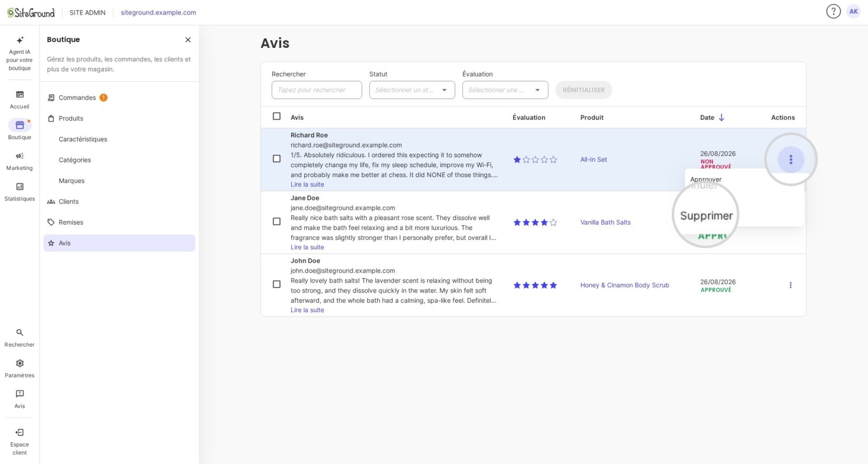Open Clients in Boutique menu
The height and width of the screenshot is (464, 868).
click(119, 201)
